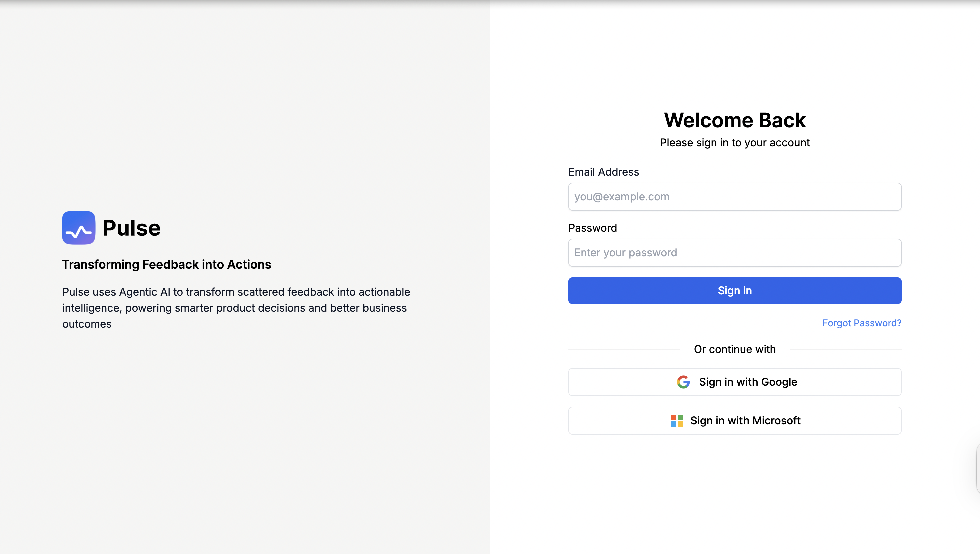Screen dimensions: 980x554
Task: Focus the Email Address input field
Action: (x=735, y=197)
